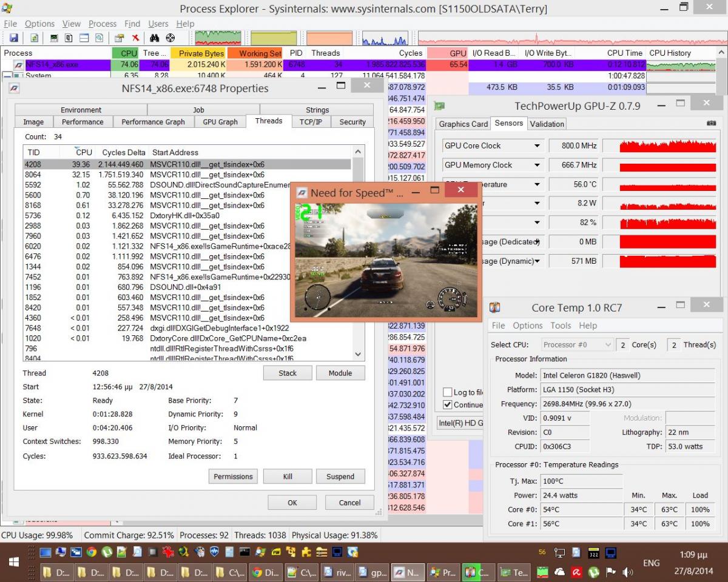728x582 pixels.
Task: Click the Action Center flag tray icon
Action: coord(611,572)
